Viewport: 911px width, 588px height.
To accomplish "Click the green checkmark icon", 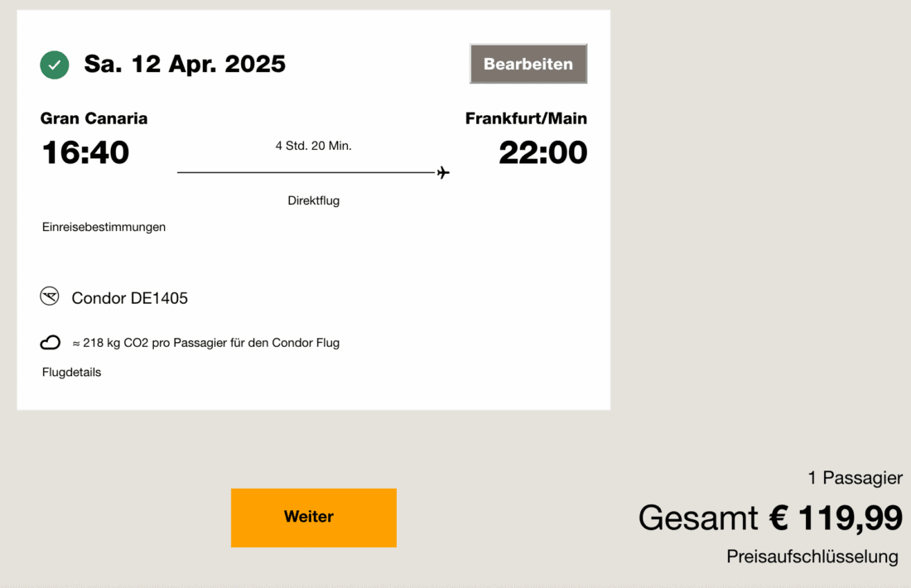I will pos(55,65).
